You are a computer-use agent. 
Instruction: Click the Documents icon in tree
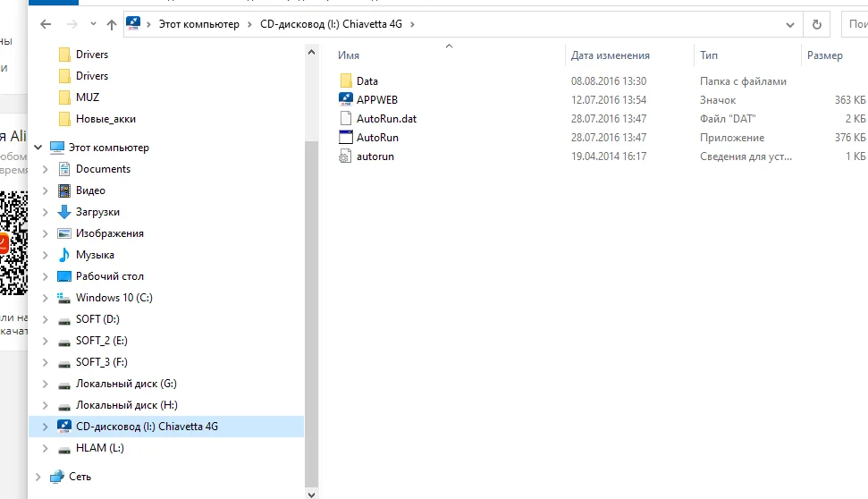pyautogui.click(x=64, y=169)
